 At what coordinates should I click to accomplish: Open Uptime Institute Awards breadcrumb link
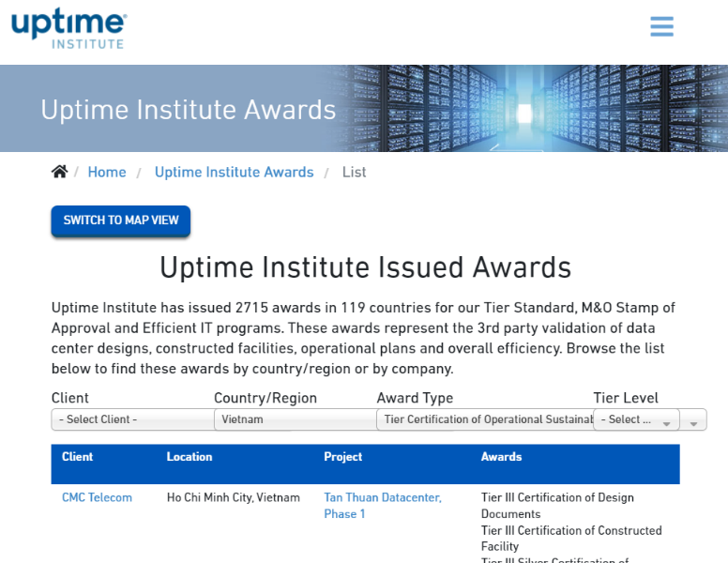[x=234, y=172]
